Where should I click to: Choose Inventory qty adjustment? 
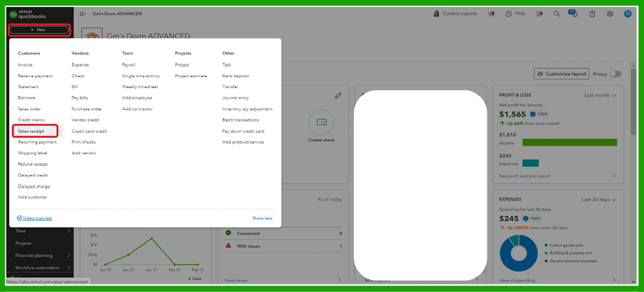pos(248,109)
